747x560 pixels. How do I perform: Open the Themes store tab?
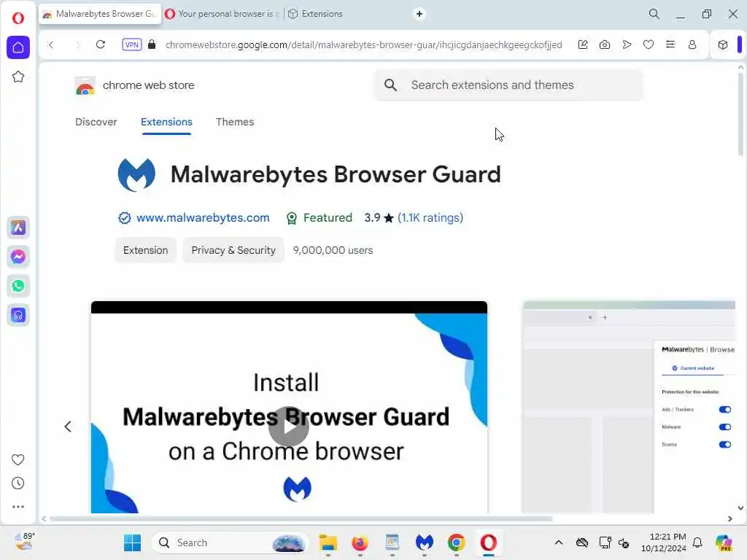click(x=235, y=122)
